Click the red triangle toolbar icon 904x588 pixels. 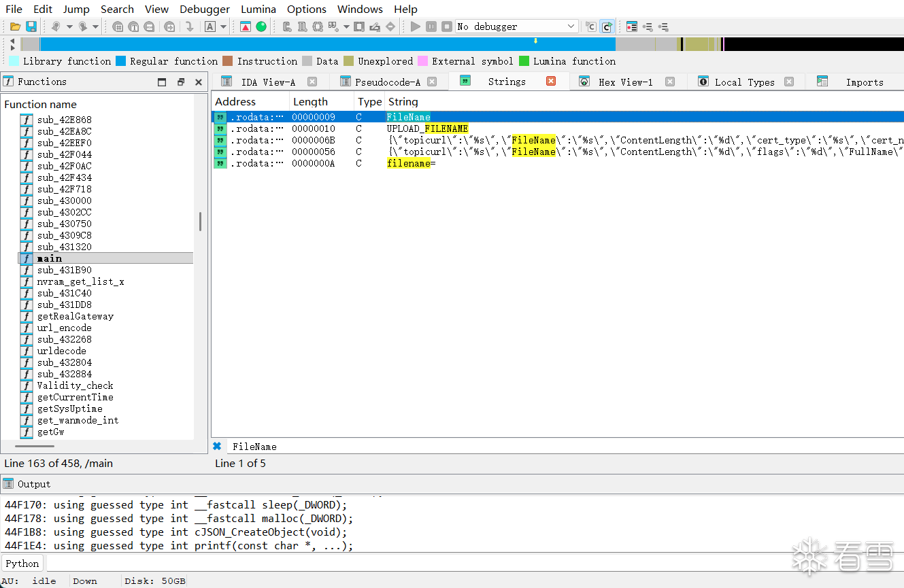click(x=246, y=27)
